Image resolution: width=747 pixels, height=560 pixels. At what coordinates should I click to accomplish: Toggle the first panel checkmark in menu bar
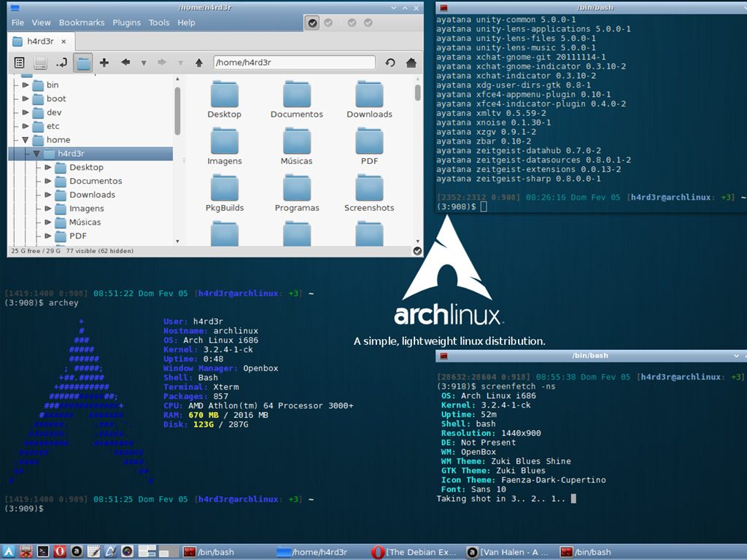(312, 23)
